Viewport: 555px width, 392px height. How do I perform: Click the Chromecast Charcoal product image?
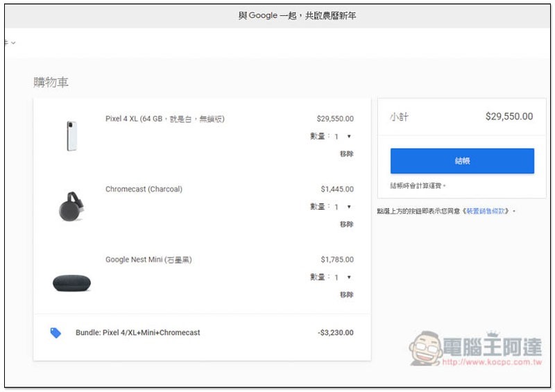pyautogui.click(x=71, y=206)
